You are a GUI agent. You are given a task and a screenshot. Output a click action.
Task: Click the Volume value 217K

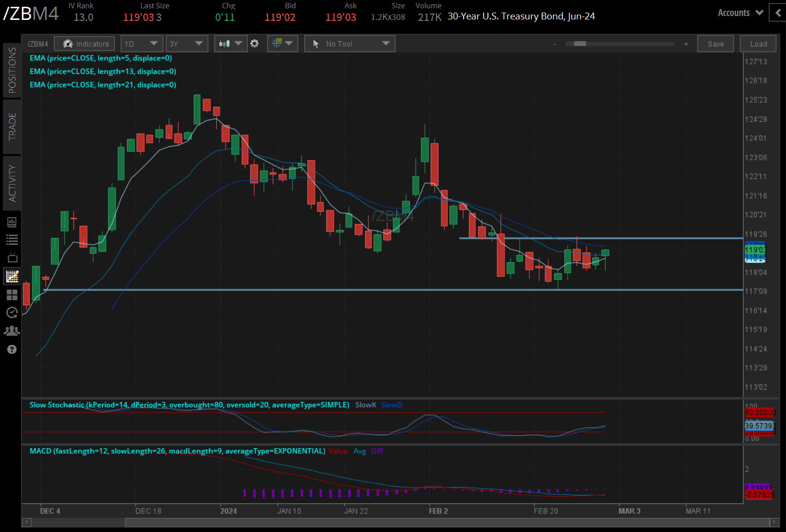pos(430,17)
